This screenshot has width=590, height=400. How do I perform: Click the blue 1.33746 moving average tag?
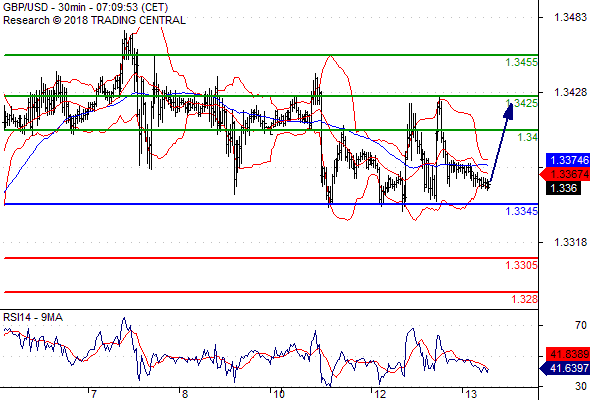click(568, 160)
